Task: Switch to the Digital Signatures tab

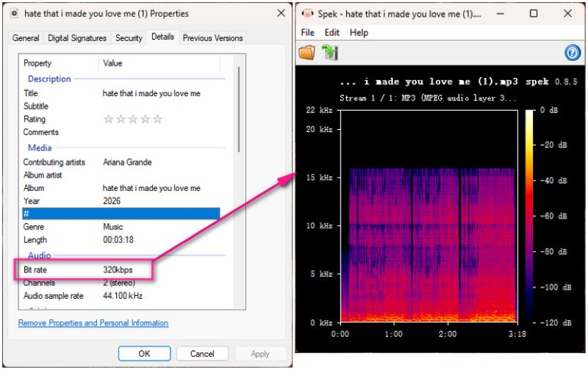Action: point(77,38)
